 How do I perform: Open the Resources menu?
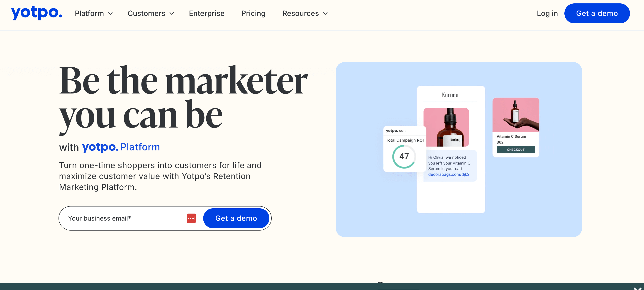(x=300, y=13)
